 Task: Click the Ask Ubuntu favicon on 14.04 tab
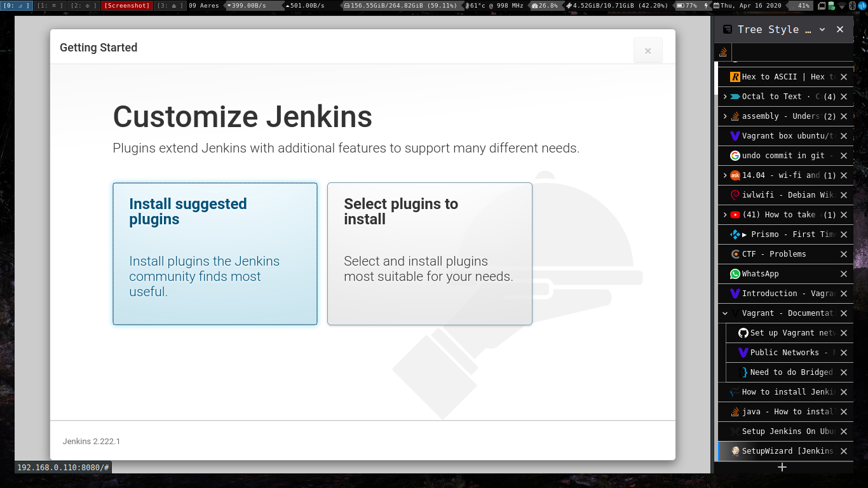pos(735,175)
